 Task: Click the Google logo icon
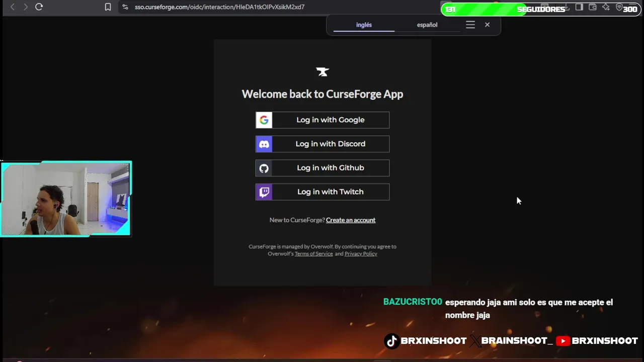264,120
